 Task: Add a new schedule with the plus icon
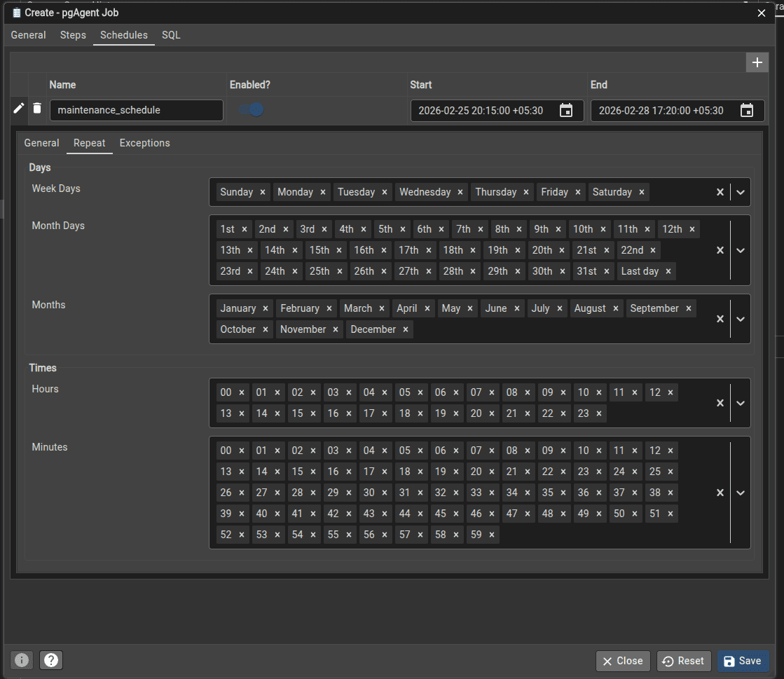(757, 62)
